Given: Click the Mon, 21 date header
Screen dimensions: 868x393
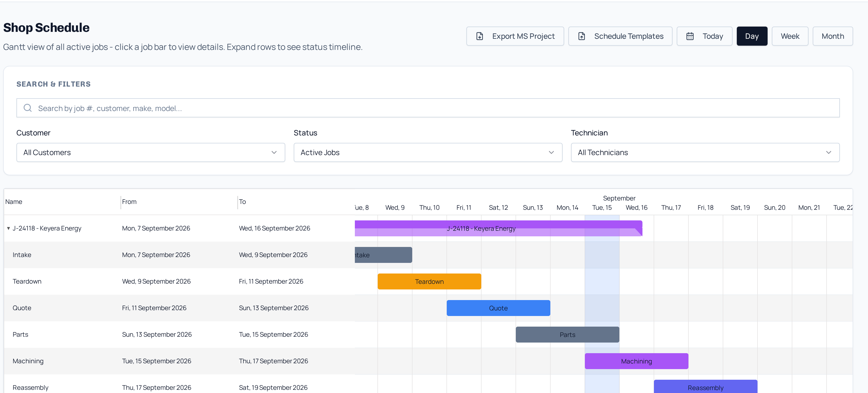Looking at the screenshot, I should (x=809, y=207).
